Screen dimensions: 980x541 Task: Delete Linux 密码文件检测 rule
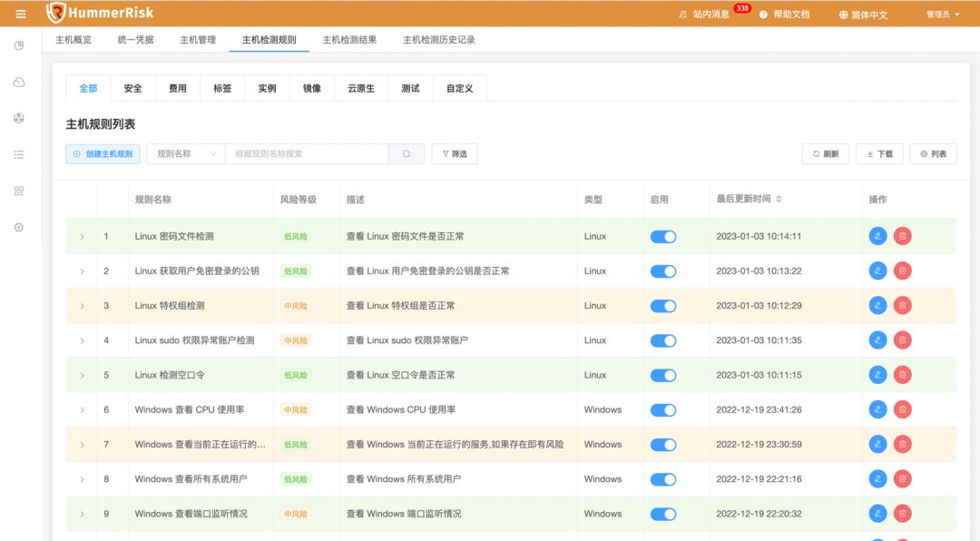coord(903,236)
